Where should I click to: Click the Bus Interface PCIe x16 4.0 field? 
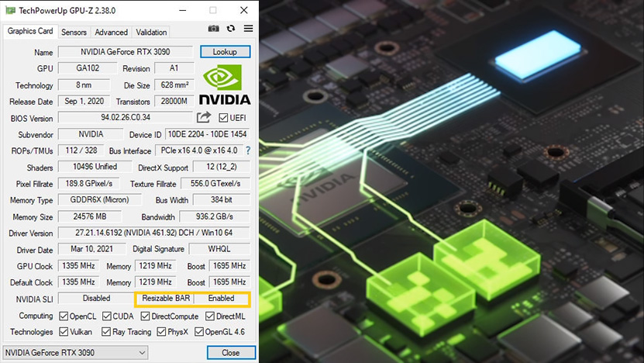pos(199,150)
